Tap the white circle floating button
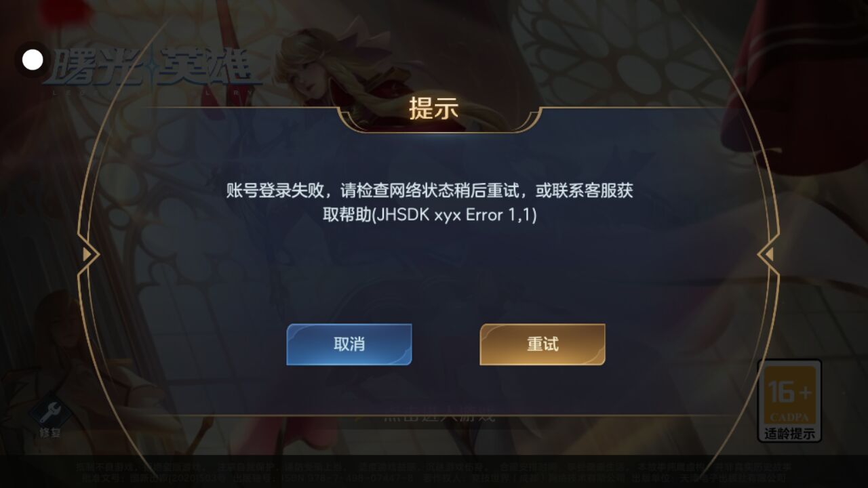The height and width of the screenshot is (488, 868). (33, 60)
